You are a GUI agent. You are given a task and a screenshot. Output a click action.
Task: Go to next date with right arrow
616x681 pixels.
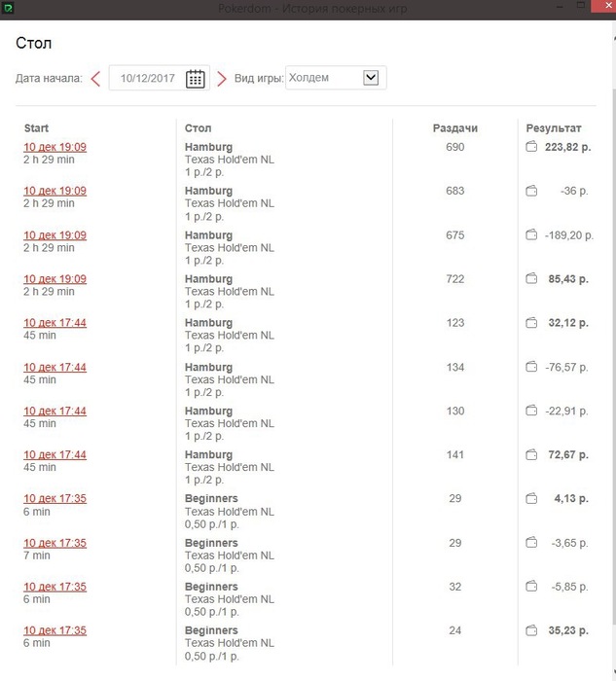(222, 79)
